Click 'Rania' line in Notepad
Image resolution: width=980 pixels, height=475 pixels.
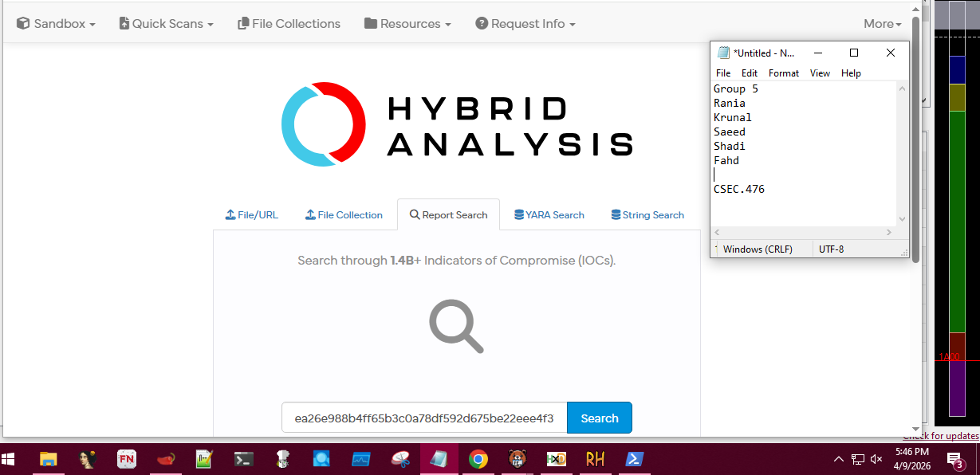pyautogui.click(x=730, y=103)
